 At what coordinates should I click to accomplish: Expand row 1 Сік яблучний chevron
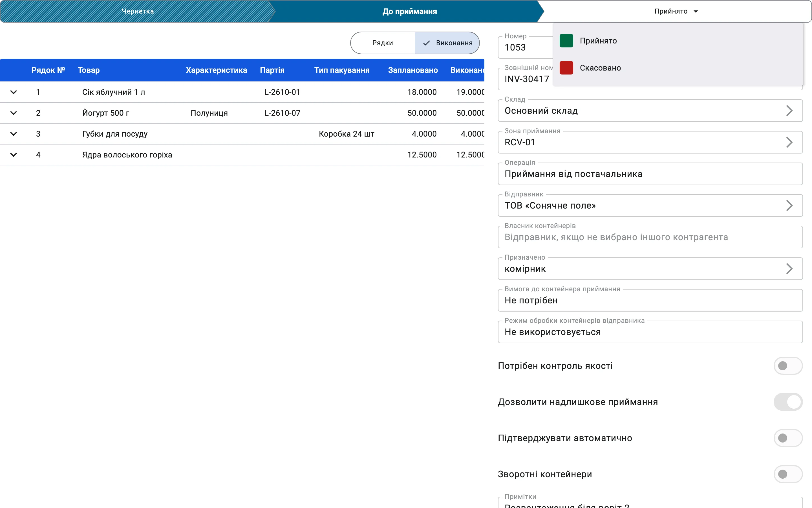14,92
